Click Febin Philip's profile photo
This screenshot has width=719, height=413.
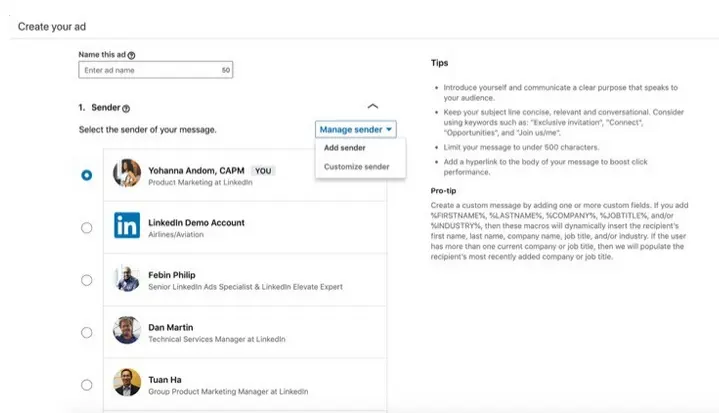127,278
